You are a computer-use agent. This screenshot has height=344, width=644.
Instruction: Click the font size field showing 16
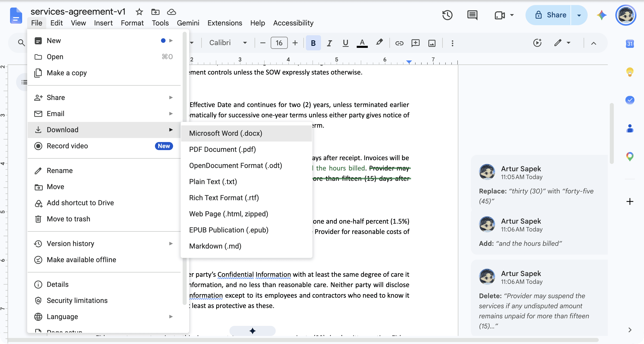(x=279, y=43)
